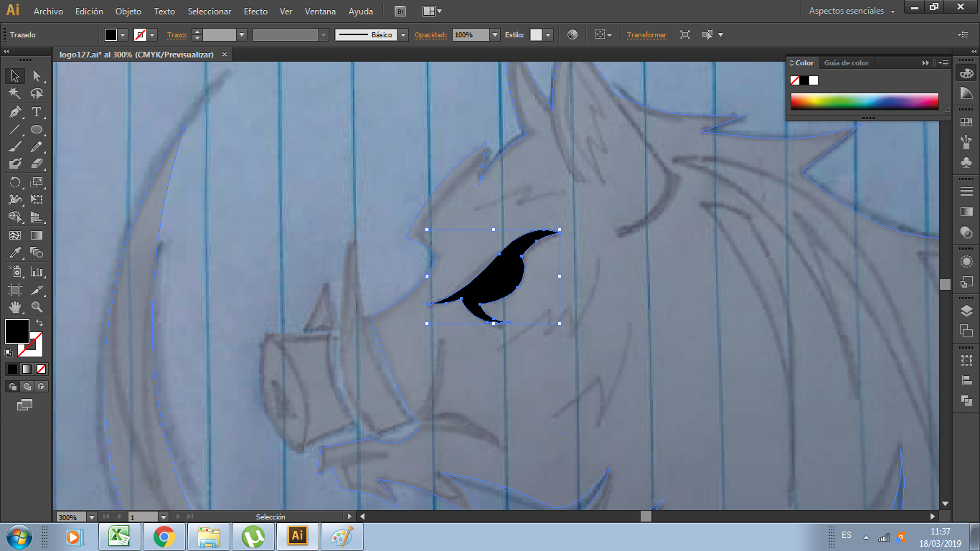
Task: Pick a color from the spectrum bar
Action: coord(864,101)
